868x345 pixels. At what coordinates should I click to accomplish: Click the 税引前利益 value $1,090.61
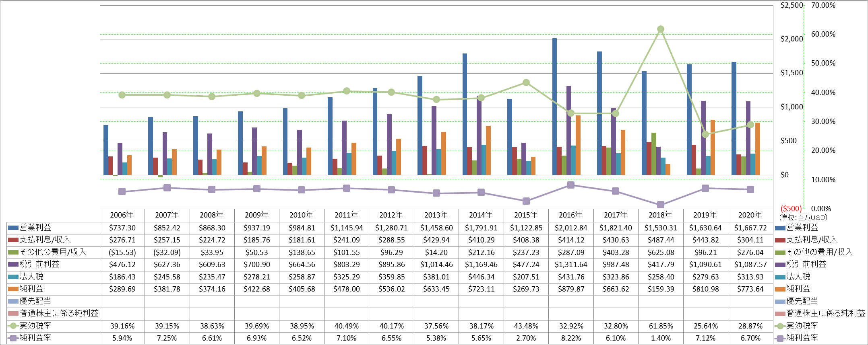[x=705, y=265]
